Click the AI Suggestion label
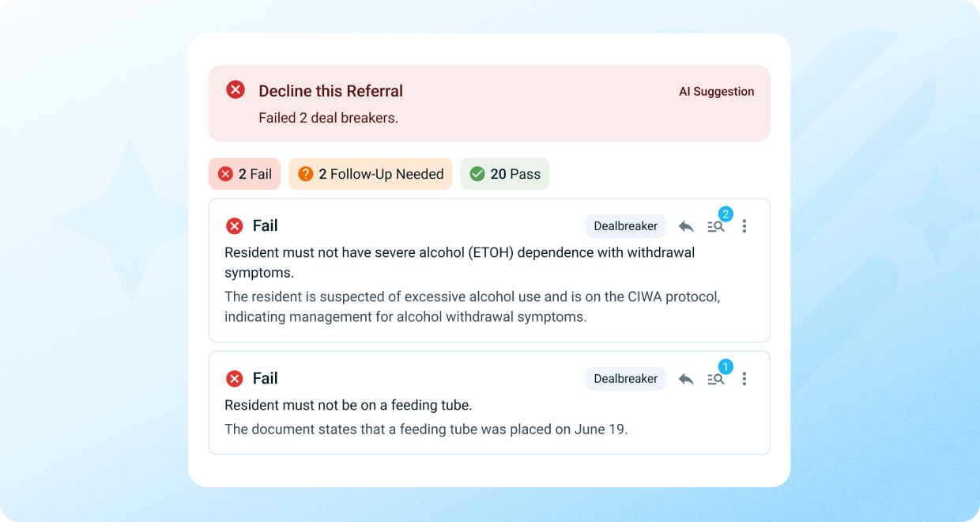Screen dimensions: 980x522 click(716, 92)
